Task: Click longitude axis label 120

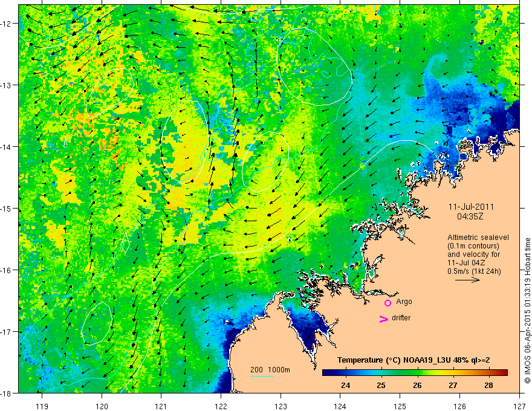Action: coord(102,406)
